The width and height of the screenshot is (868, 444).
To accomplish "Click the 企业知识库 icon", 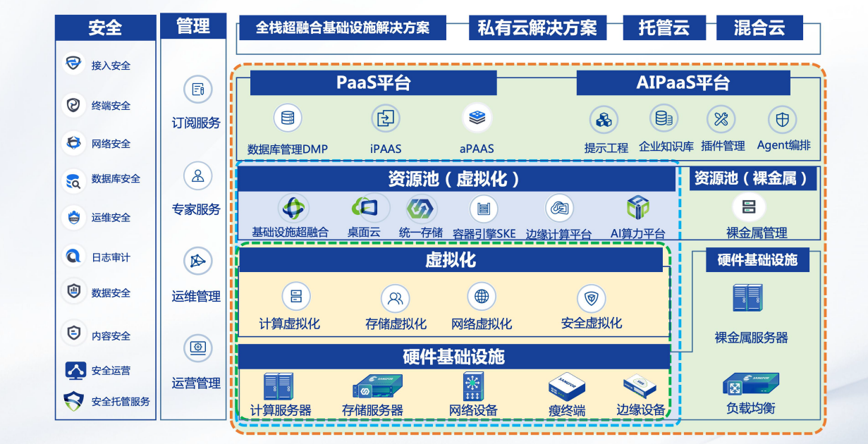I will tap(663, 119).
